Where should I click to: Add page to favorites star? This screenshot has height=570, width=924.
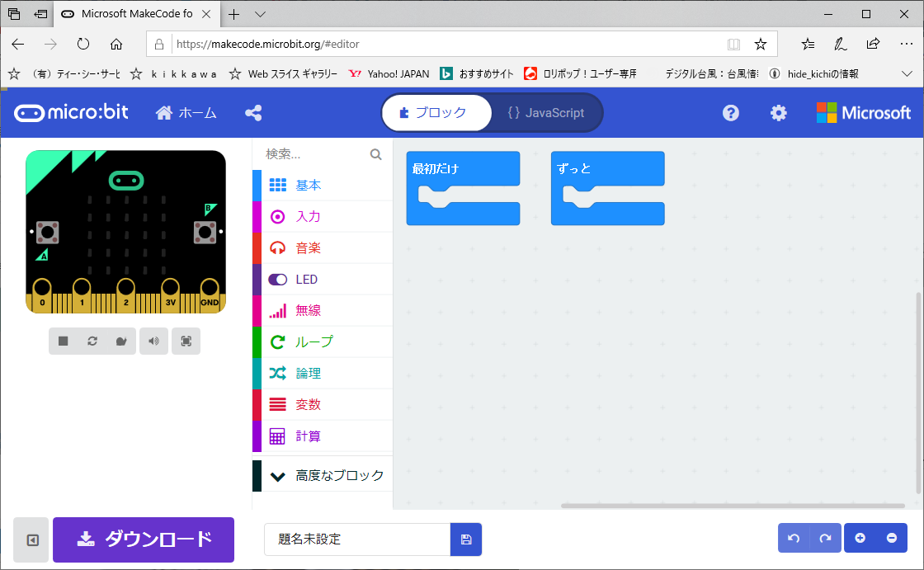point(761,45)
